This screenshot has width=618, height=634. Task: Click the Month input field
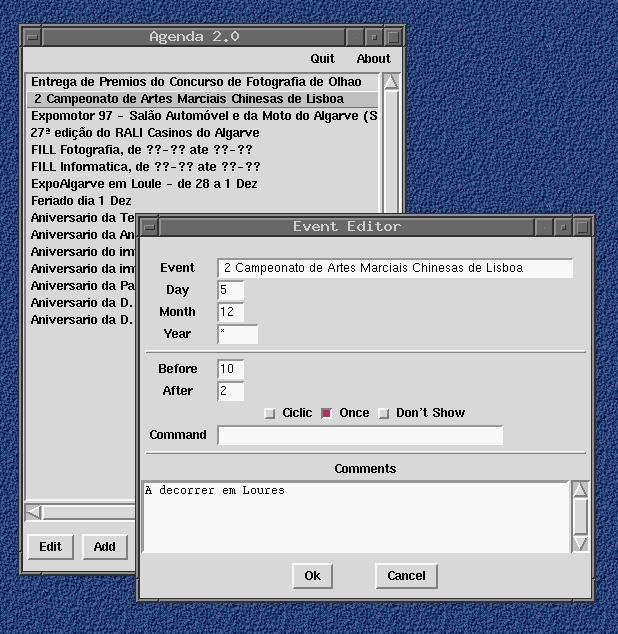231,312
